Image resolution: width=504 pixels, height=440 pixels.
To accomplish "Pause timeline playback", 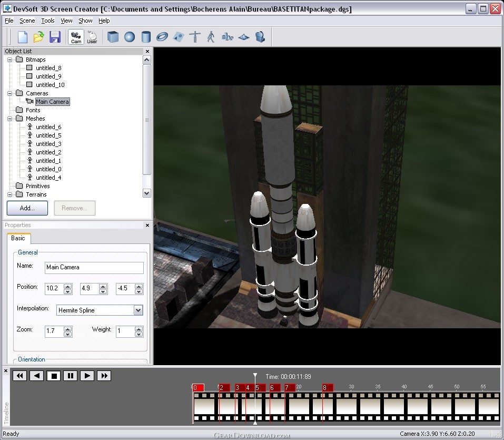I will click(x=71, y=376).
